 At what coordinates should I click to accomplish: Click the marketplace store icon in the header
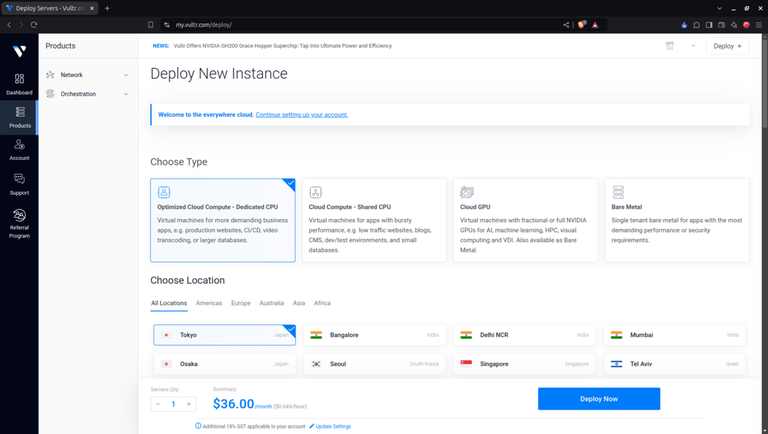click(x=670, y=46)
